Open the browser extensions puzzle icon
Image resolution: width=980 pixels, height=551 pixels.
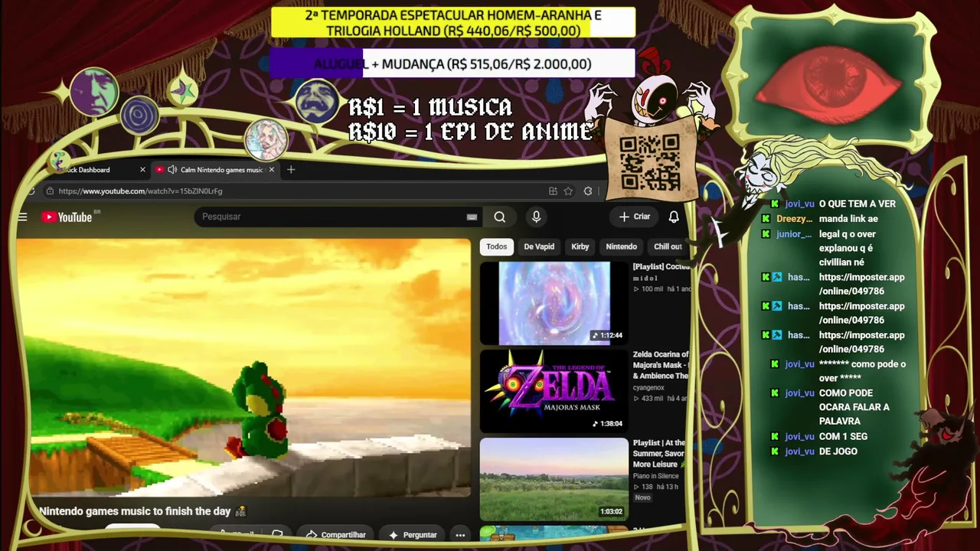[x=588, y=191]
